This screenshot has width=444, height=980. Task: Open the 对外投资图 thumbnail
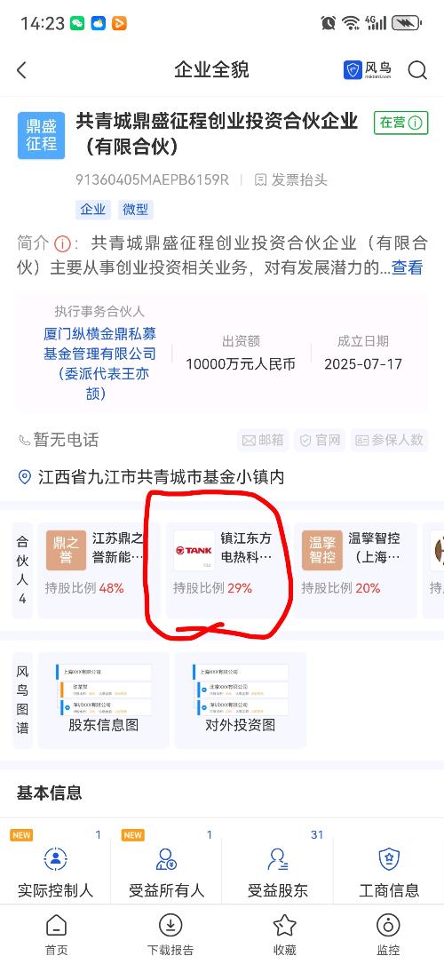click(241, 700)
